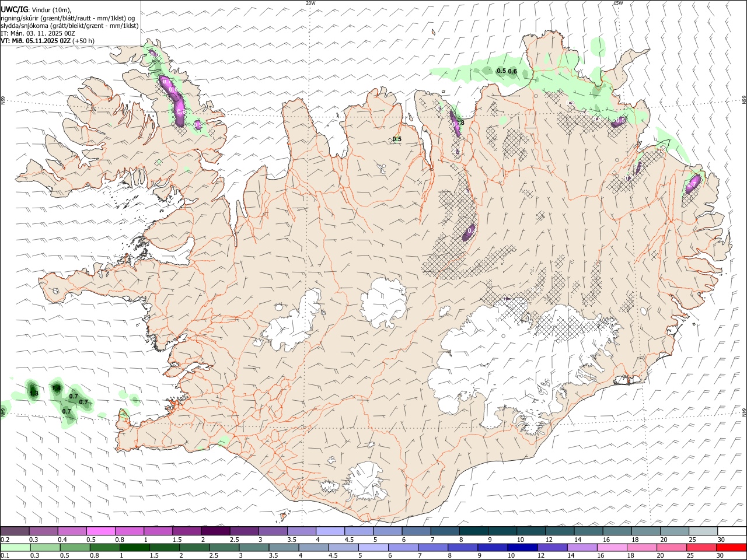Select lower legend swatch labeled 25
Screen dimensions: 747x560
point(701,548)
